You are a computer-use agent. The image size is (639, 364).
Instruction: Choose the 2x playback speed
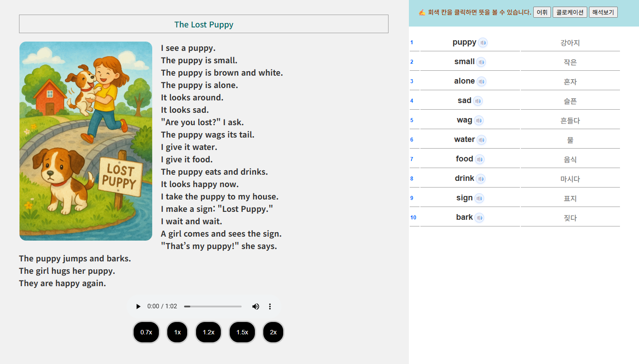(273, 332)
